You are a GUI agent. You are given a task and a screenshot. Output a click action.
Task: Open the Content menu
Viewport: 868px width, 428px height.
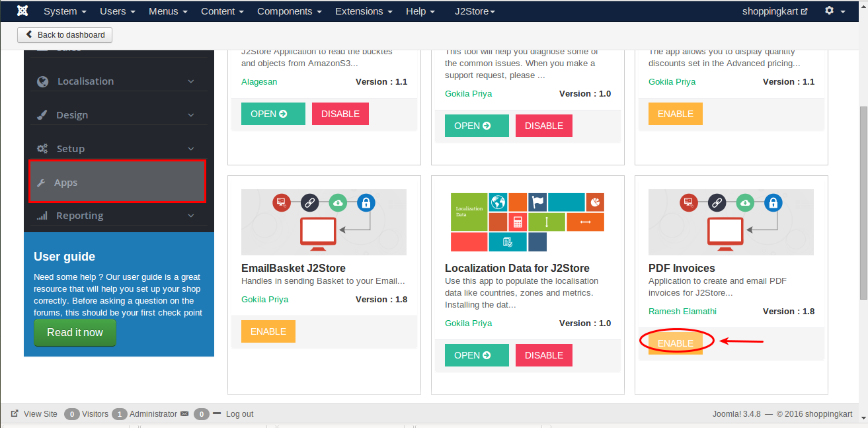click(222, 11)
